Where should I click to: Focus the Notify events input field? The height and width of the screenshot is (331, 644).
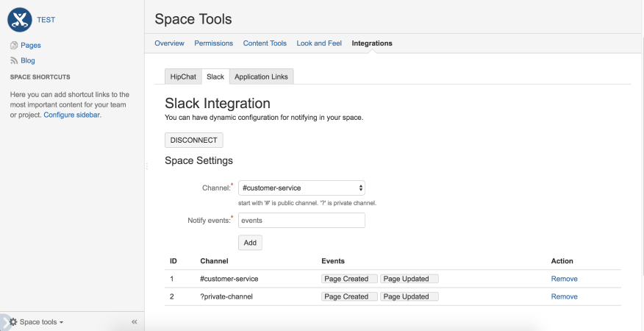coord(301,221)
